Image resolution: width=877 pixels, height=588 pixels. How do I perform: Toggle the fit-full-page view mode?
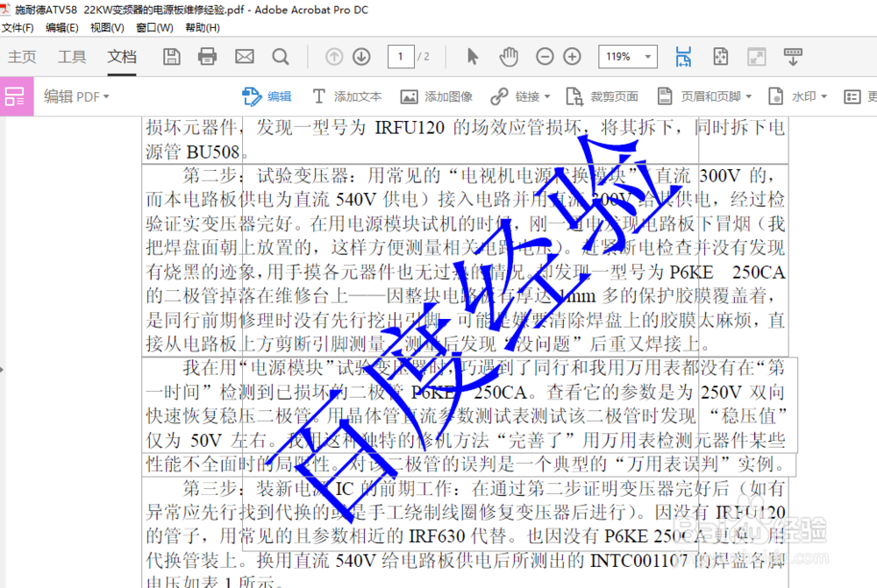[721, 56]
